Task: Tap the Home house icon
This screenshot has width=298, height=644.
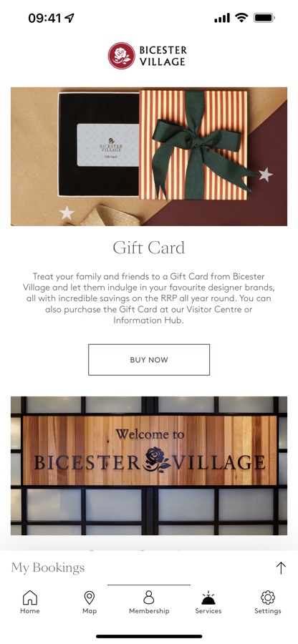Action: pyautogui.click(x=29, y=597)
